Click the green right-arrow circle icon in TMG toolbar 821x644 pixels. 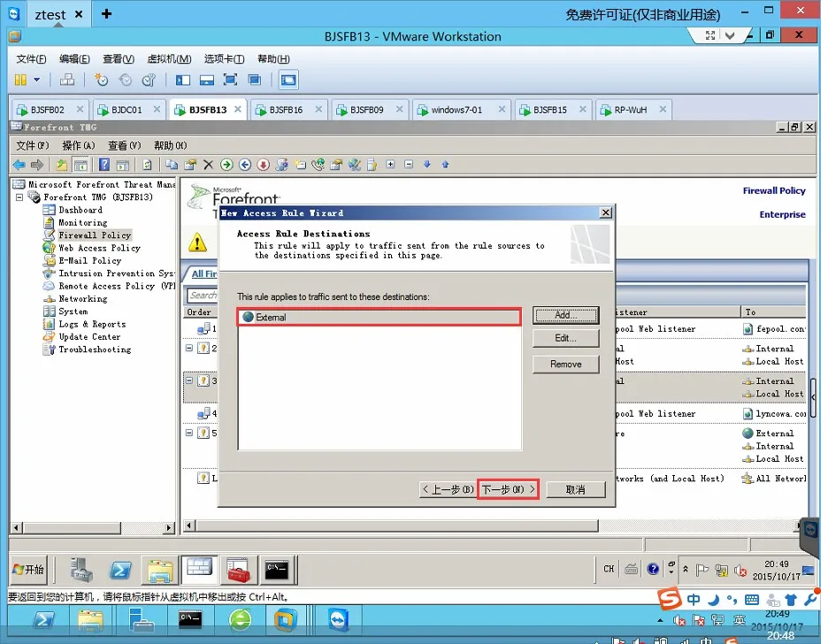coord(226,165)
